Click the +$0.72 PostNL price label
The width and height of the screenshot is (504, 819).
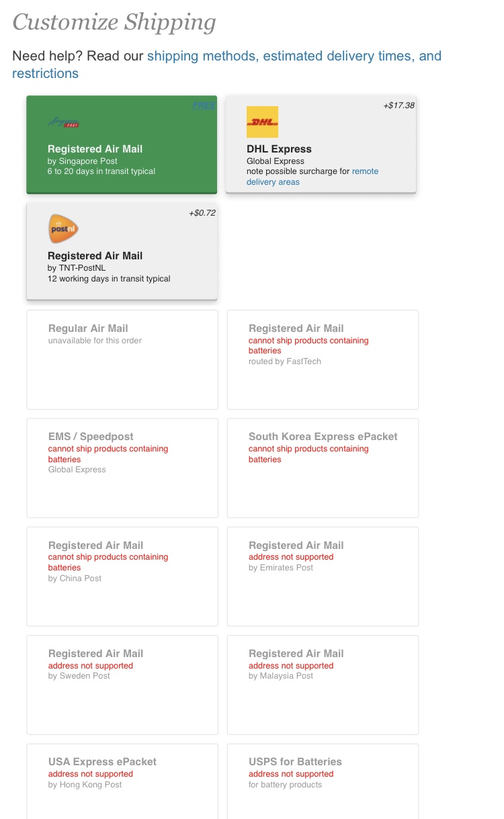(x=202, y=213)
